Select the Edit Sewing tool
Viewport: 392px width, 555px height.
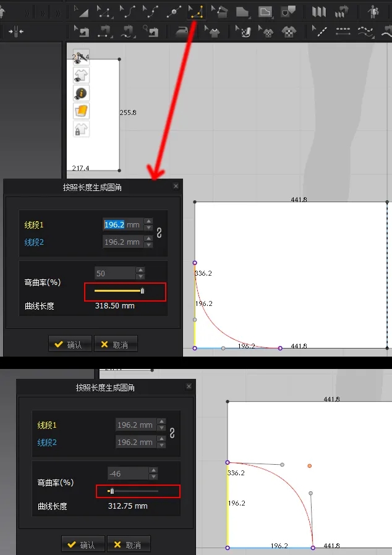[82, 31]
